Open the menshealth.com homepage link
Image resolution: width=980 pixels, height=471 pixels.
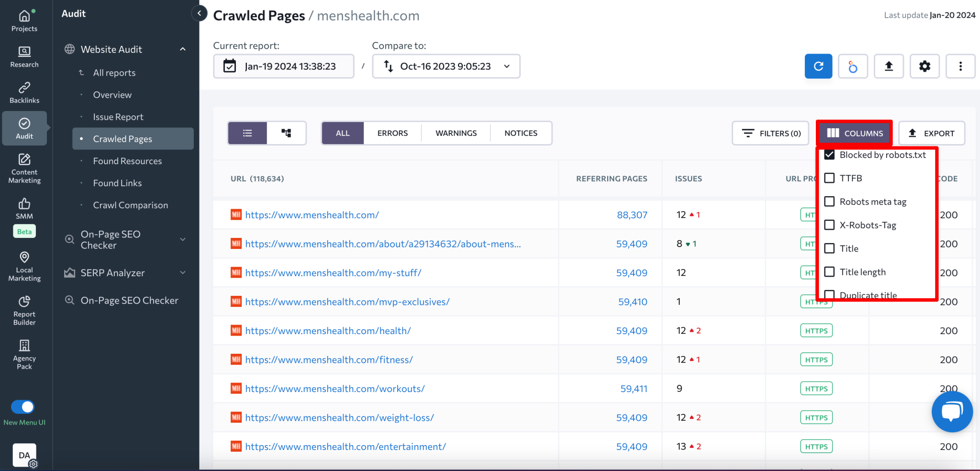click(312, 214)
